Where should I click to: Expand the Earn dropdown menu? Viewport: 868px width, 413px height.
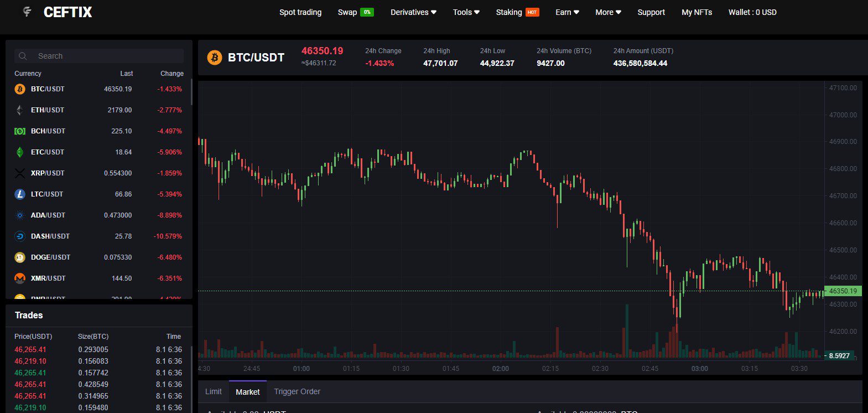pyautogui.click(x=567, y=12)
